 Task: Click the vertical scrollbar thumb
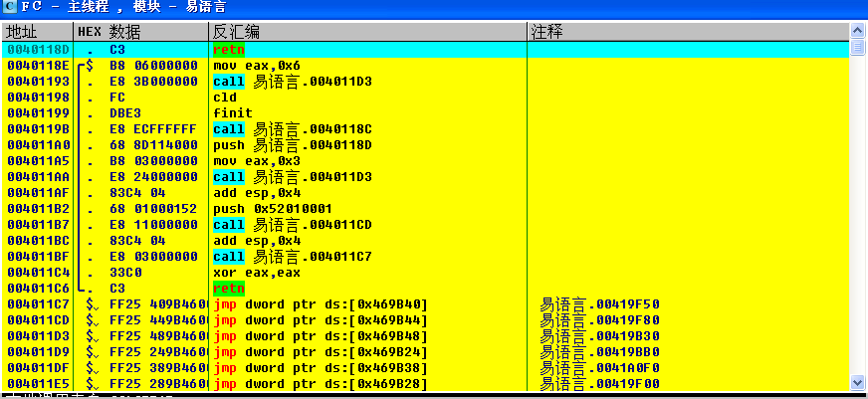pos(857,47)
